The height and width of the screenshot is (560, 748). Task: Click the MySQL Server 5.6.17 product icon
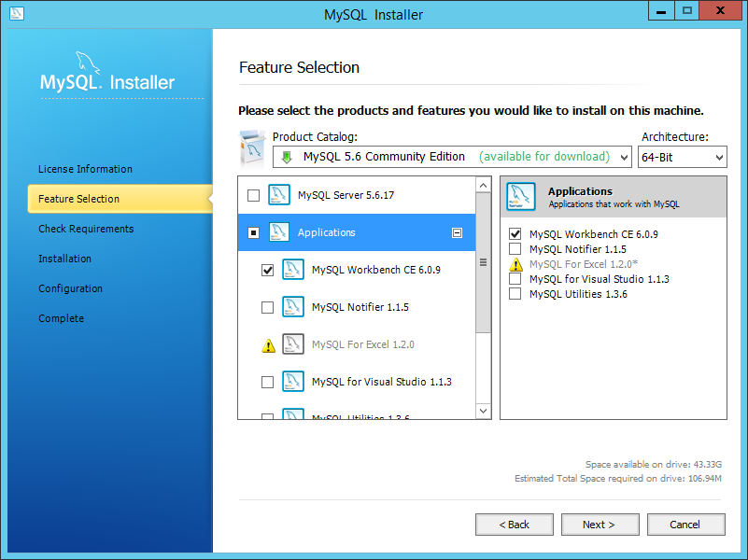[279, 195]
